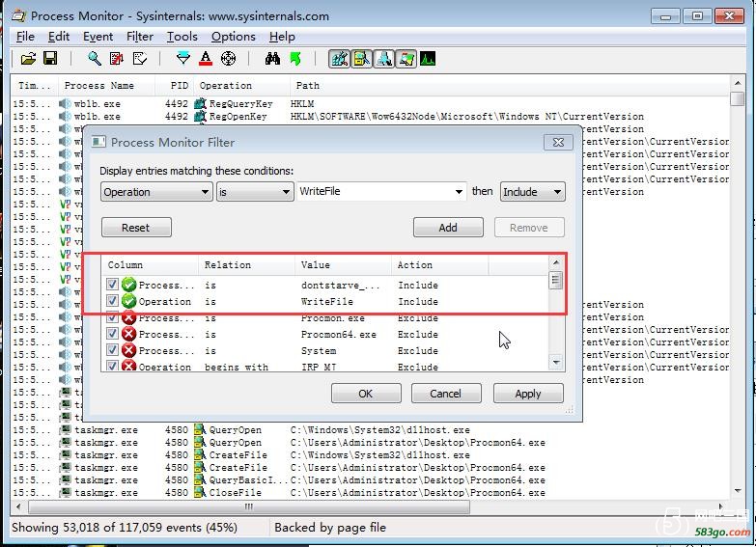This screenshot has height=547, width=756.
Task: Click Apply in the filter dialog
Action: click(528, 394)
